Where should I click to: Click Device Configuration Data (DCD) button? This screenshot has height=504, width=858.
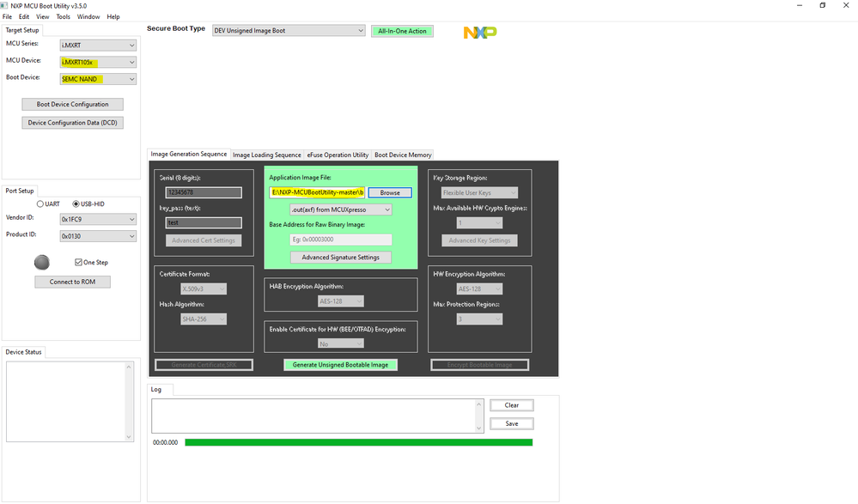pyautogui.click(x=73, y=123)
